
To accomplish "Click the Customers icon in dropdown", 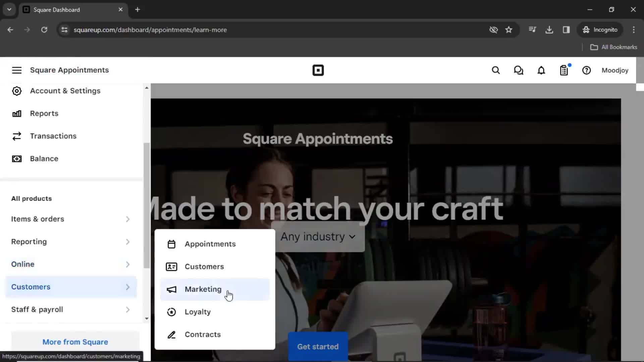I will [x=172, y=266].
